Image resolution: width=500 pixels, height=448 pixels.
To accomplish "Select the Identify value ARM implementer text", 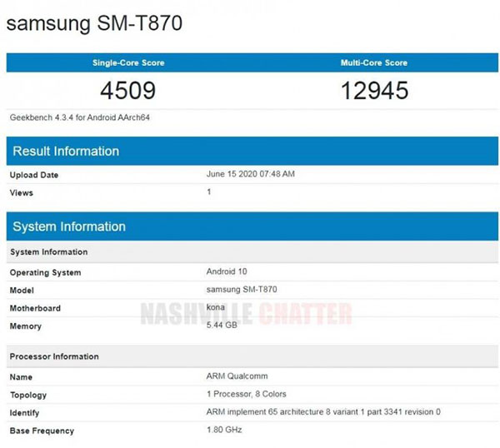I will point(323,411).
